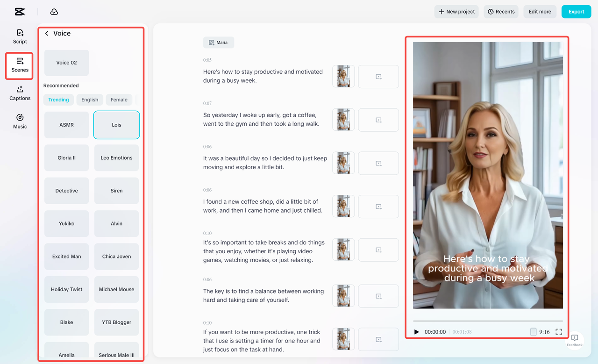
Task: Click the CapCut logo icon
Action: coord(20,12)
